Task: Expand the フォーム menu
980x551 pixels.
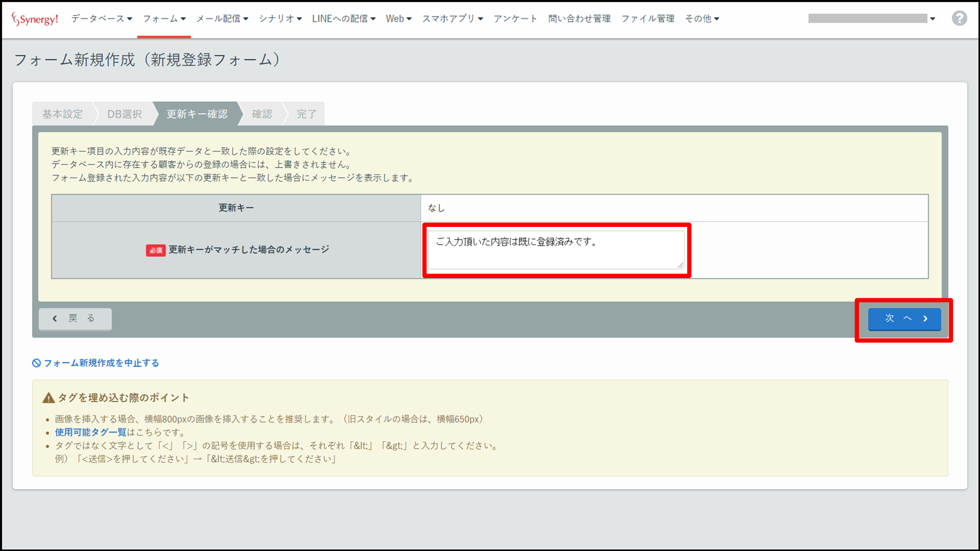Action: (x=164, y=19)
